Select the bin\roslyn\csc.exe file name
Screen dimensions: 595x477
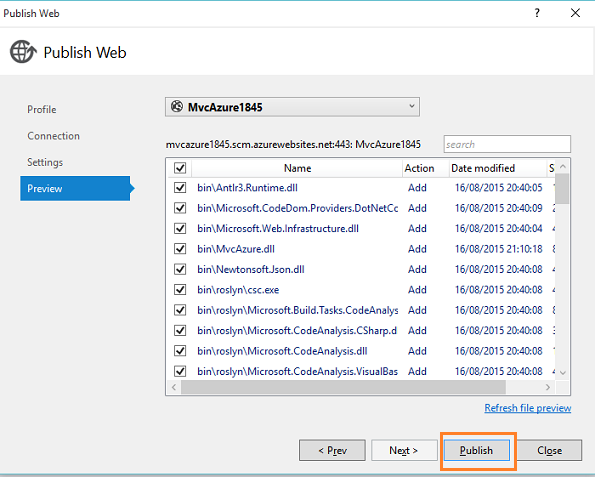point(238,290)
